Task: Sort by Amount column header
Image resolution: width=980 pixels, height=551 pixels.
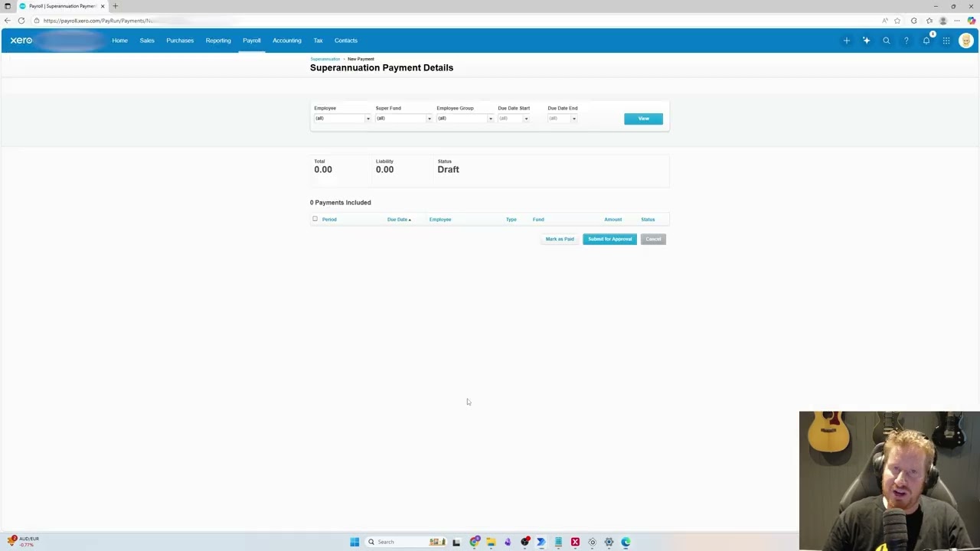Action: pyautogui.click(x=612, y=220)
